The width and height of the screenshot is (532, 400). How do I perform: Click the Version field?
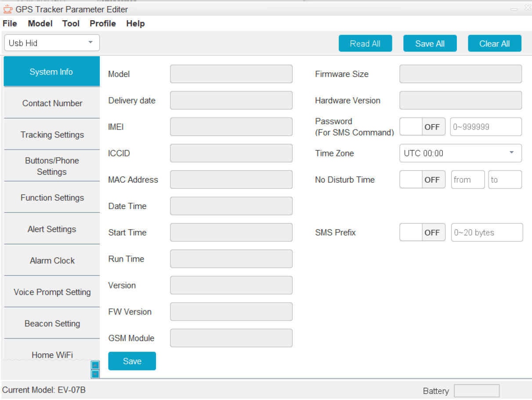(x=231, y=285)
